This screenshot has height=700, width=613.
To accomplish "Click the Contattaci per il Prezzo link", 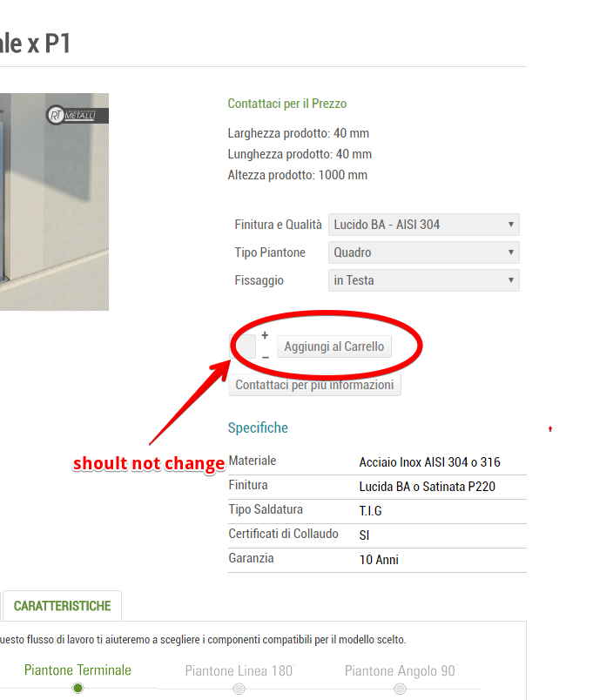I will [287, 104].
